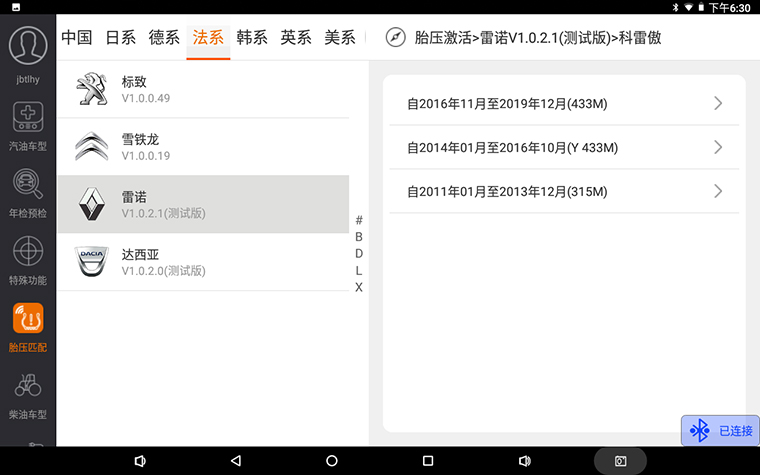The width and height of the screenshot is (760, 475).
Task: Select the 自2014年01月至2016年10月(Y 433M) text
Action: click(x=512, y=148)
